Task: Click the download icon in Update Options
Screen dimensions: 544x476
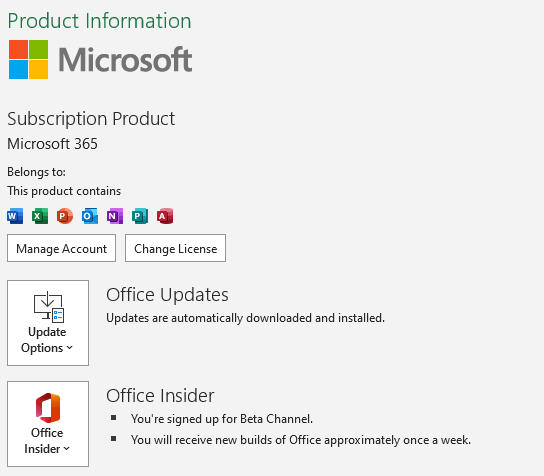Action: click(49, 307)
